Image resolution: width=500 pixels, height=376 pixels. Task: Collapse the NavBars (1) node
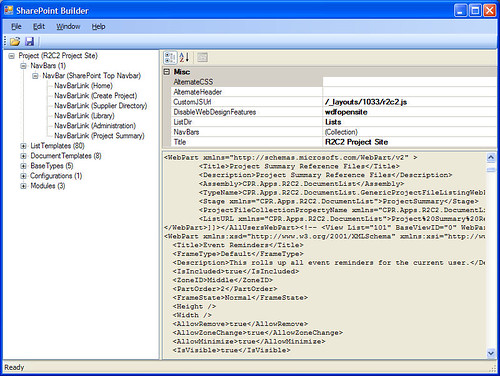tap(23, 66)
